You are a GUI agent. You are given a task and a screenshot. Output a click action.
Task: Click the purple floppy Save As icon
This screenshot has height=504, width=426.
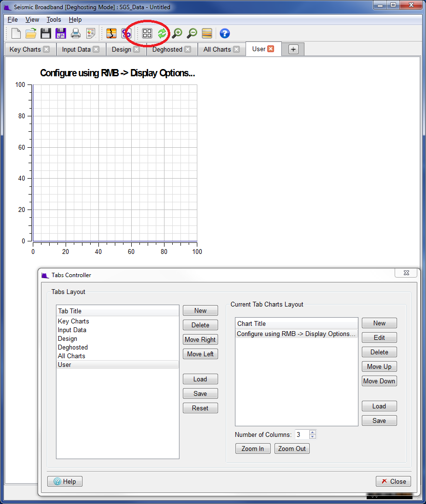(x=60, y=33)
